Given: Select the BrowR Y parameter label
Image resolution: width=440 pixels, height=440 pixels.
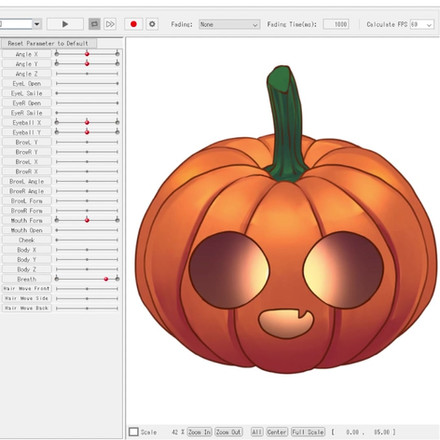Looking at the screenshot, I should (27, 152).
